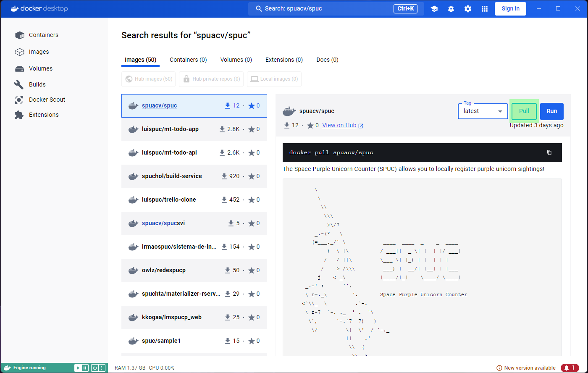This screenshot has height=373, width=588.
Task: Select the luispuc/trello-clone result
Action: pyautogui.click(x=194, y=200)
